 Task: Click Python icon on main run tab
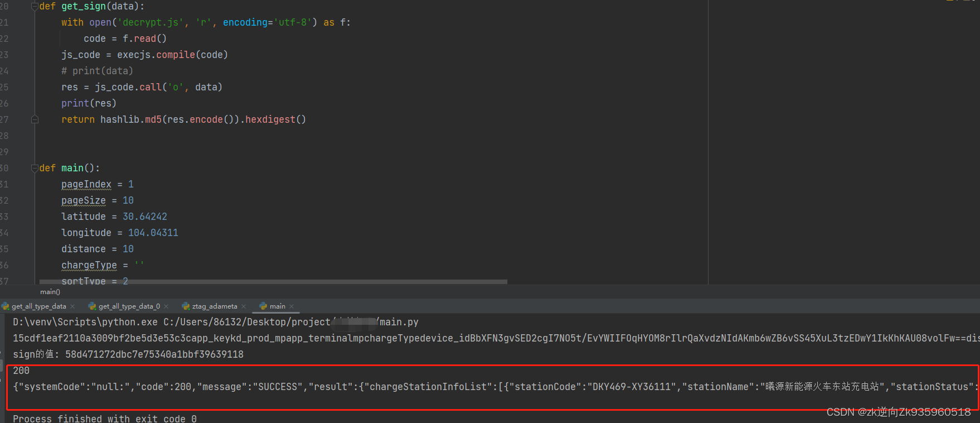263,306
